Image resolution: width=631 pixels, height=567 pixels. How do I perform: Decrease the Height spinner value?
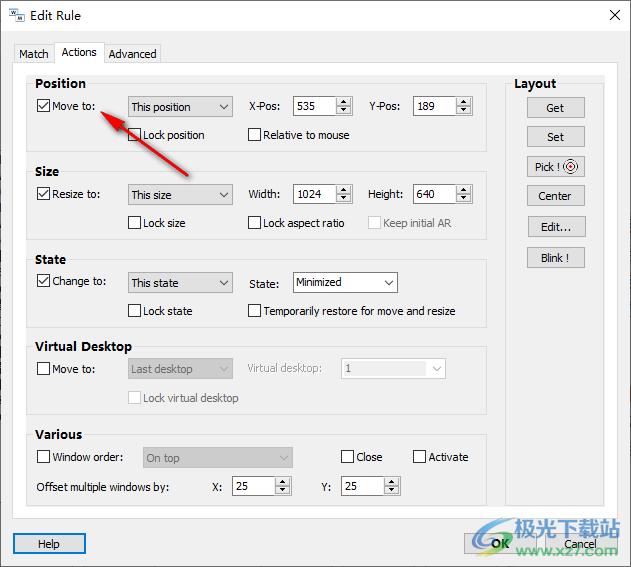[x=462, y=199]
